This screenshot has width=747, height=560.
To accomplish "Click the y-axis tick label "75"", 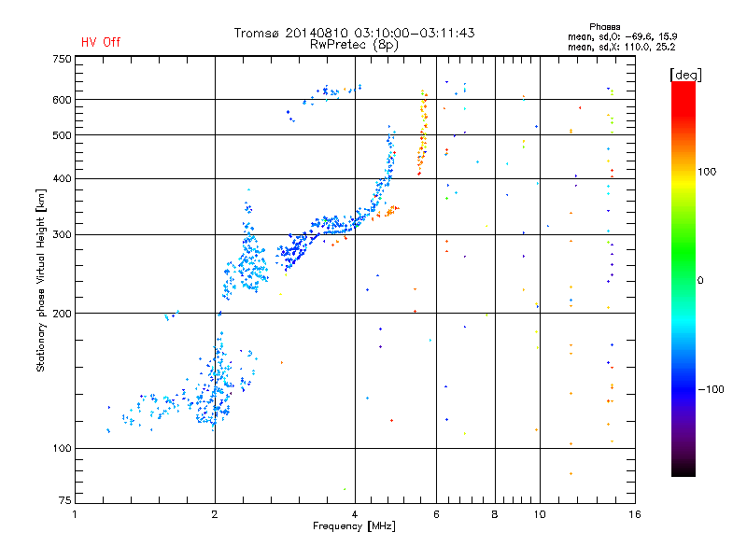I will (x=65, y=500).
